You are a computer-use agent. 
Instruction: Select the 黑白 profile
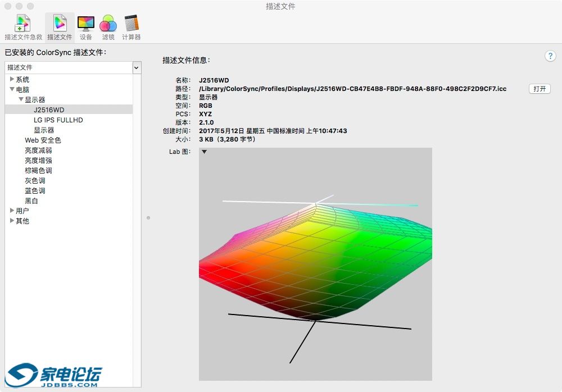click(31, 201)
